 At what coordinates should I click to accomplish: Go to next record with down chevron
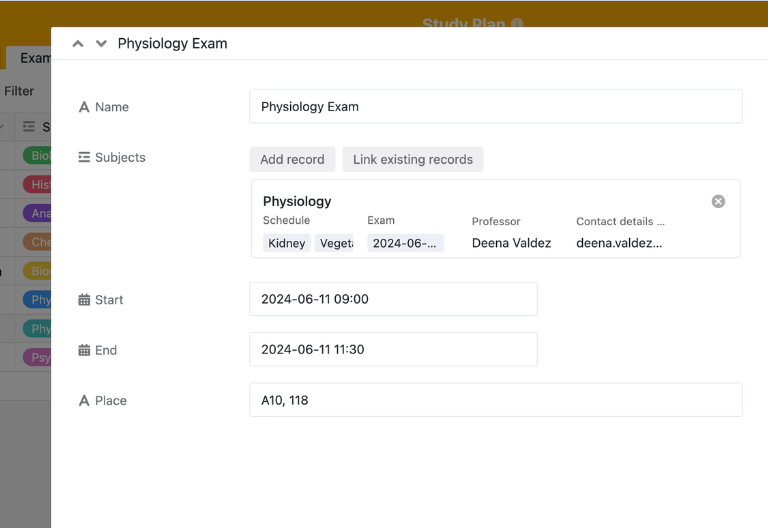click(x=101, y=44)
